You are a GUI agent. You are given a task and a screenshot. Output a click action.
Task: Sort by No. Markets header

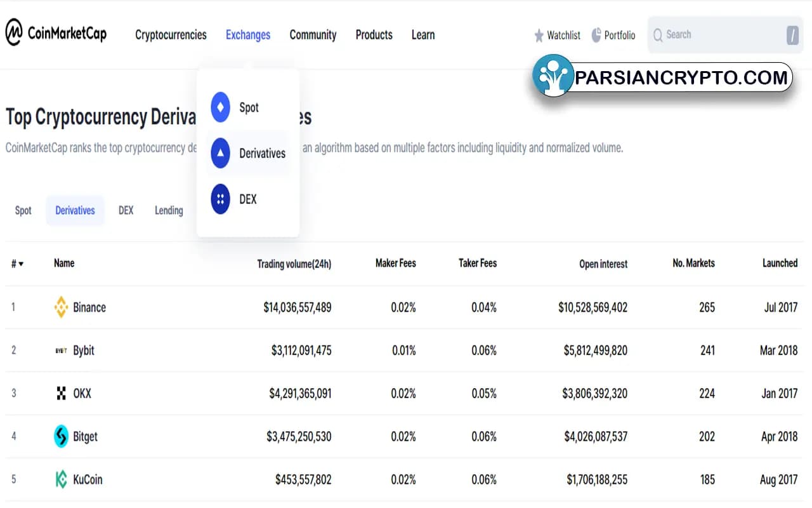click(x=693, y=263)
